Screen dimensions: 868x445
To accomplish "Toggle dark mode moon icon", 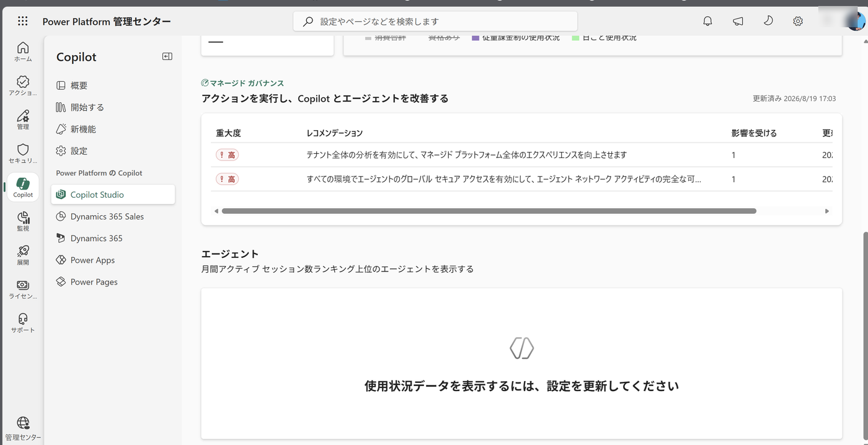I will pyautogui.click(x=768, y=21).
